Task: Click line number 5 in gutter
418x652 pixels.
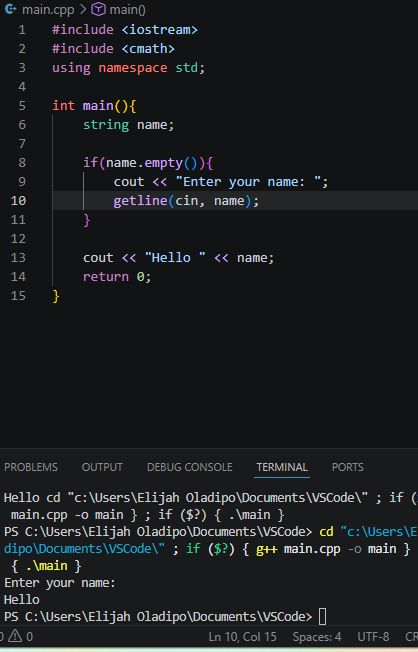Action: 22,106
